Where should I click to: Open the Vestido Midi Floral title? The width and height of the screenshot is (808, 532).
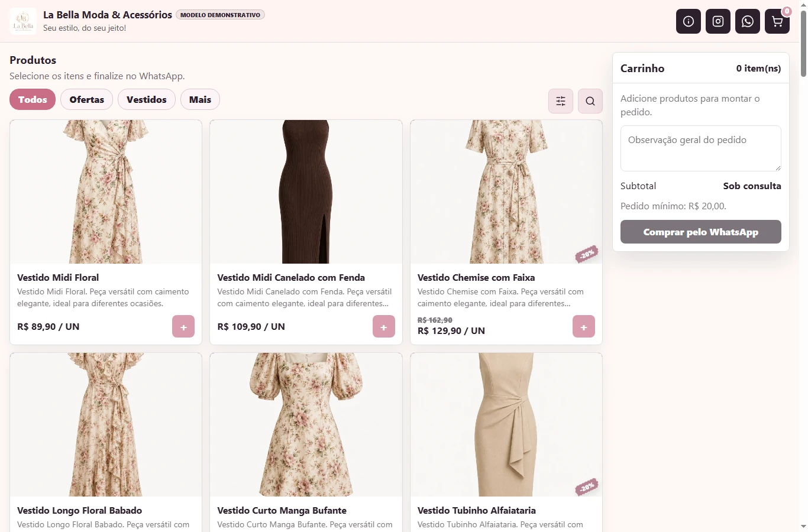point(58,277)
